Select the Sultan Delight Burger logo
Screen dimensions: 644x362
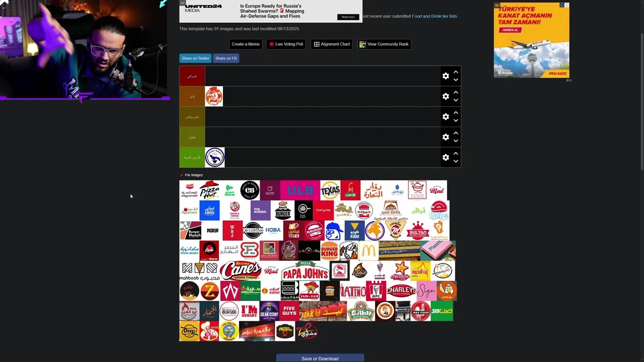tap(417, 231)
